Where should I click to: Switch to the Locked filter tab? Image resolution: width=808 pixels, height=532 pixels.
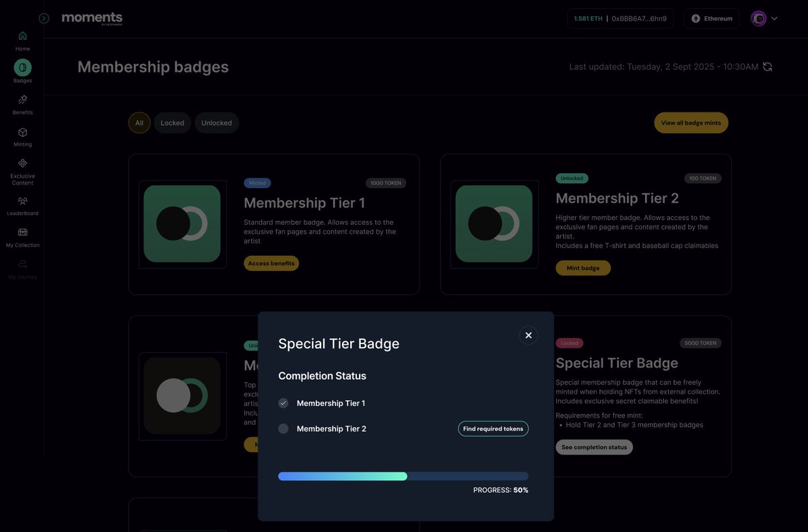pos(172,123)
